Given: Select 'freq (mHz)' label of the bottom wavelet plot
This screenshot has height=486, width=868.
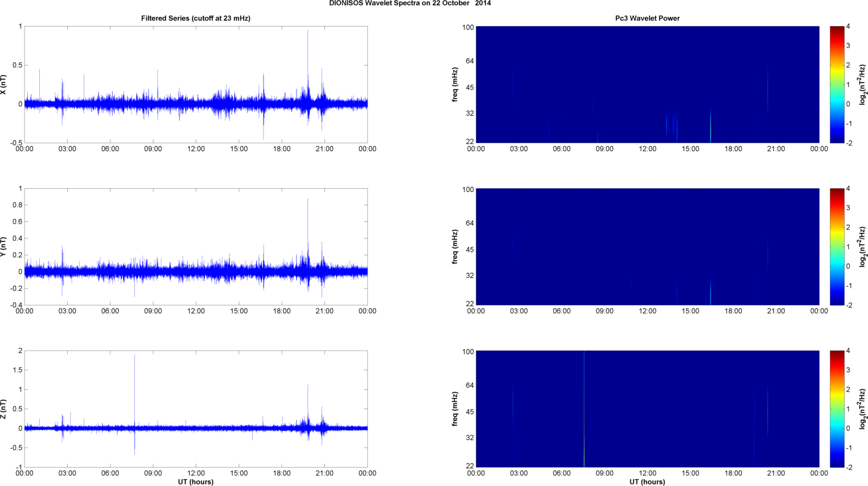Looking at the screenshot, I should tap(455, 409).
